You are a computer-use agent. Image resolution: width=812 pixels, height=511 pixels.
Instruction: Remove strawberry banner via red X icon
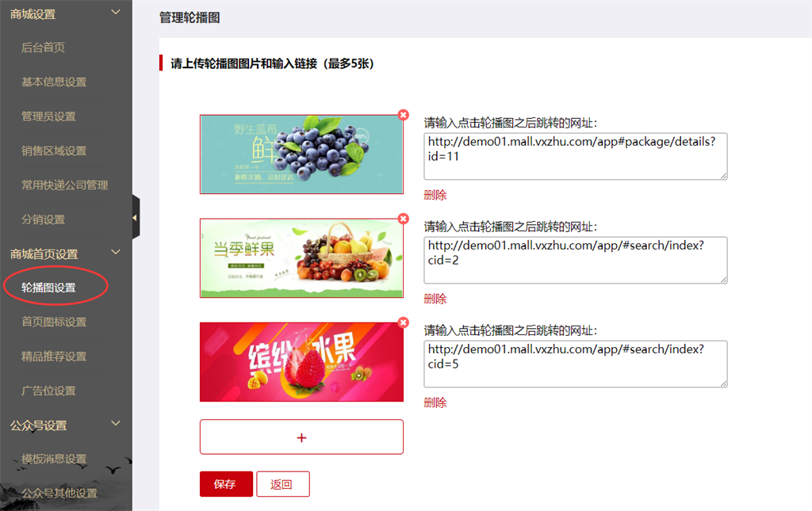point(404,322)
